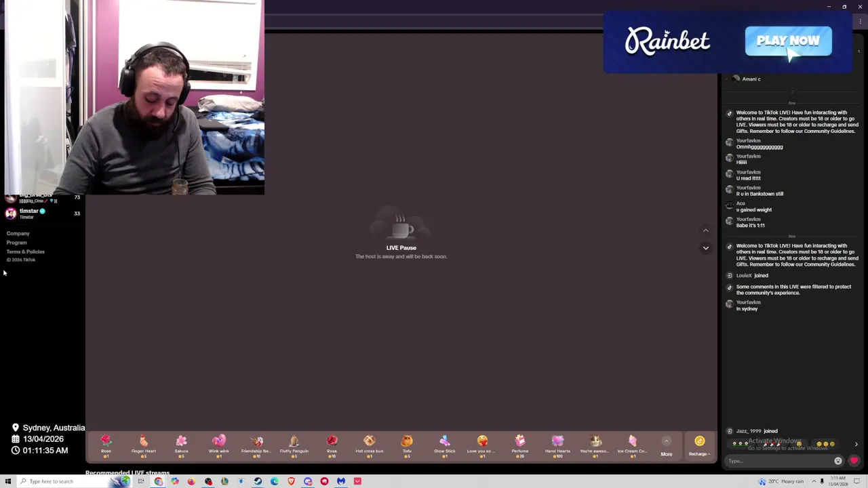Image resolution: width=868 pixels, height=488 pixels.
Task: Send the Rose gift
Action: pos(106,446)
